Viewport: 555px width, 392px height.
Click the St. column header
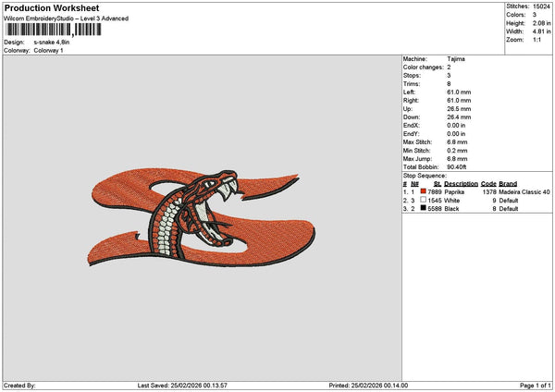point(431,183)
